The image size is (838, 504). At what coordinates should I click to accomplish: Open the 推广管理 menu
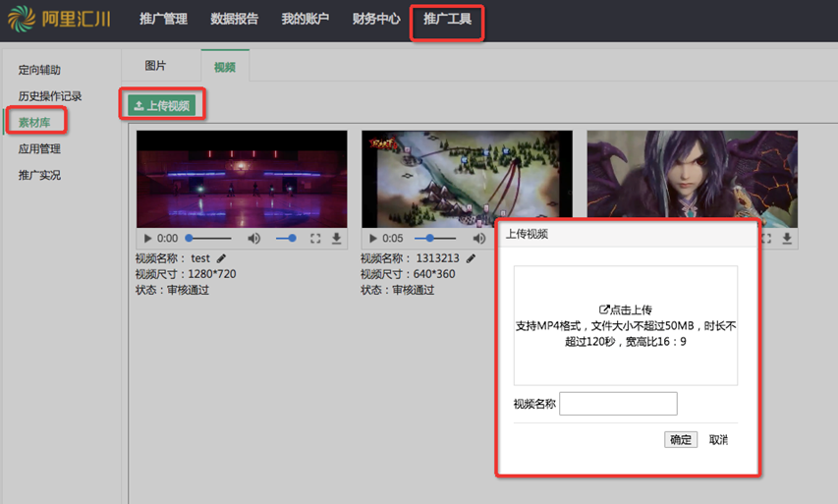(x=163, y=19)
